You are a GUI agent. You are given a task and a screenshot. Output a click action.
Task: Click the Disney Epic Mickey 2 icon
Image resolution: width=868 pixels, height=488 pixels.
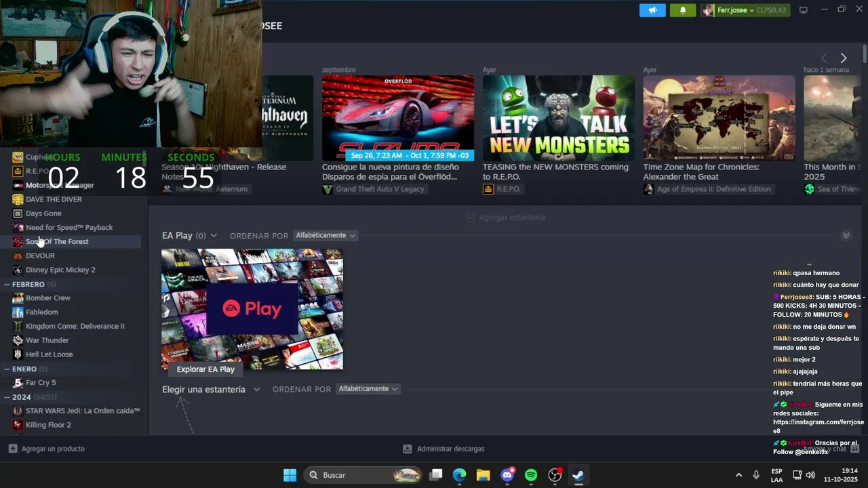[18, 270]
